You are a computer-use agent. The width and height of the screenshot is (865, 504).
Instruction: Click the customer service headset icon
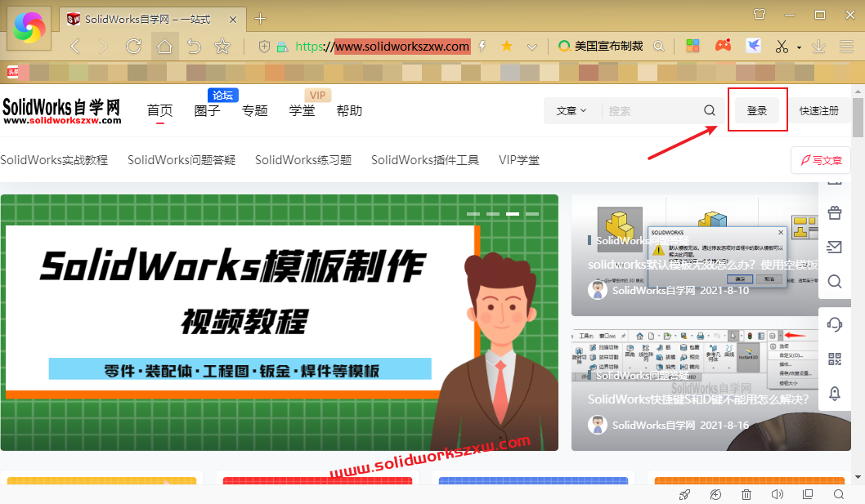click(x=835, y=324)
